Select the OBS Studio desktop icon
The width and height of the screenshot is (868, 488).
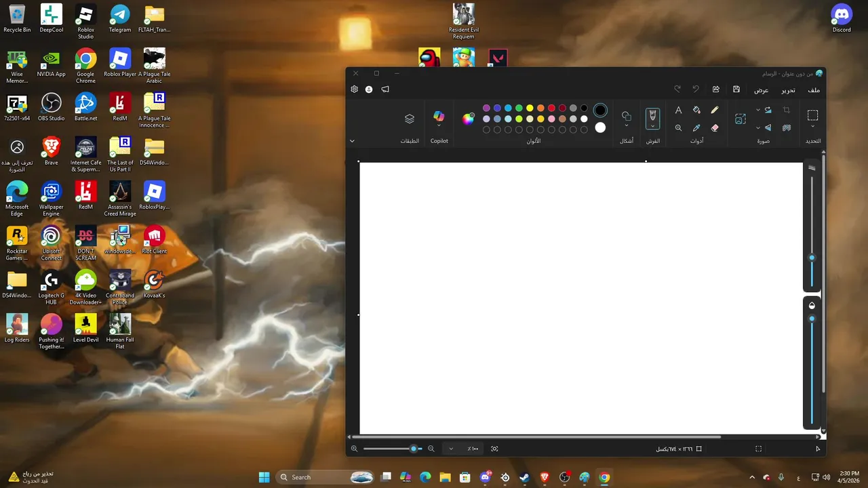tap(52, 107)
